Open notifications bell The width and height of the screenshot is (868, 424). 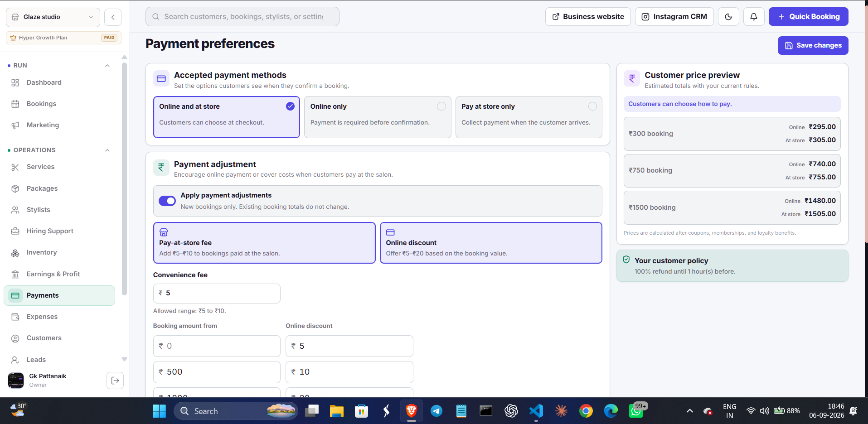[754, 17]
